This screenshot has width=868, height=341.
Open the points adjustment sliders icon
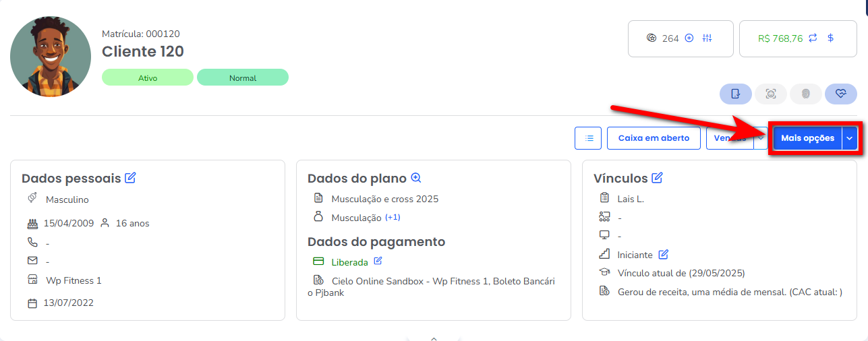coord(707,38)
